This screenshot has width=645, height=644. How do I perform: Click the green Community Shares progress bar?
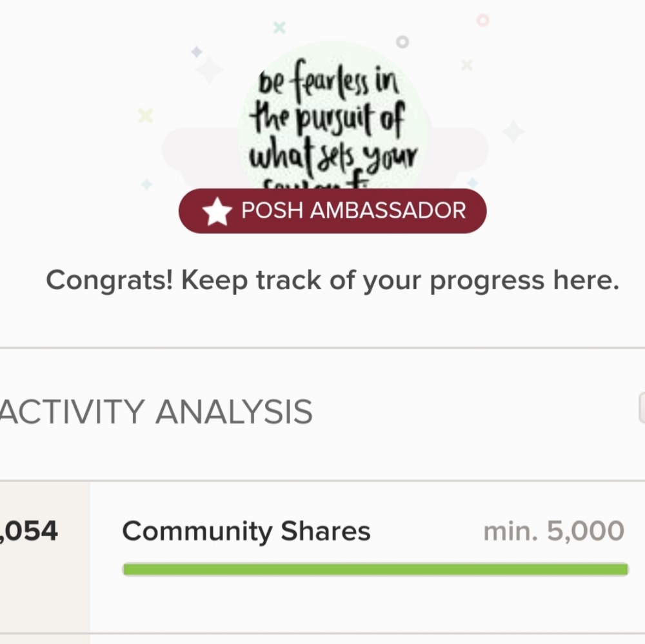375,569
